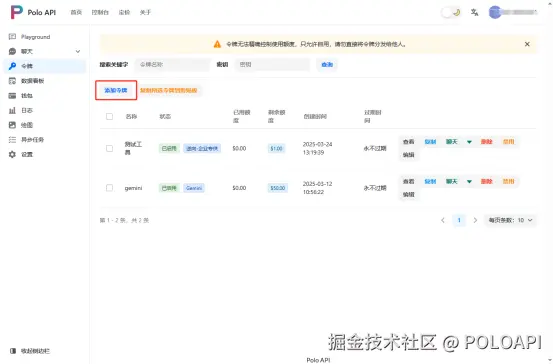The image size is (554, 364).
Task: Click the 2025-03-12 creation time cell
Action: click(x=317, y=188)
